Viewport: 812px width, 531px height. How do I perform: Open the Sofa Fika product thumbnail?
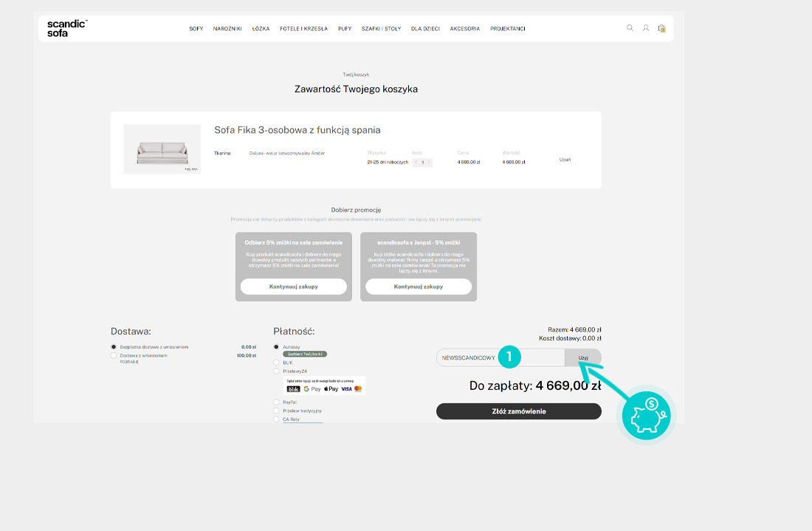(x=162, y=149)
